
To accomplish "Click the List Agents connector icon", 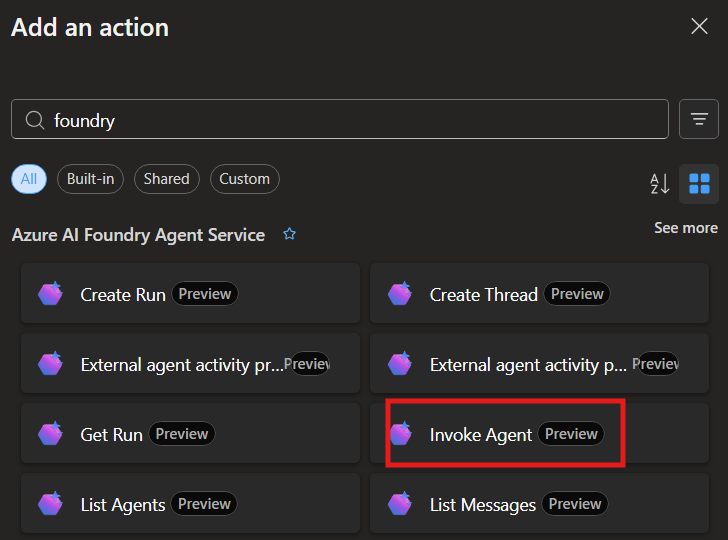I will (x=51, y=503).
